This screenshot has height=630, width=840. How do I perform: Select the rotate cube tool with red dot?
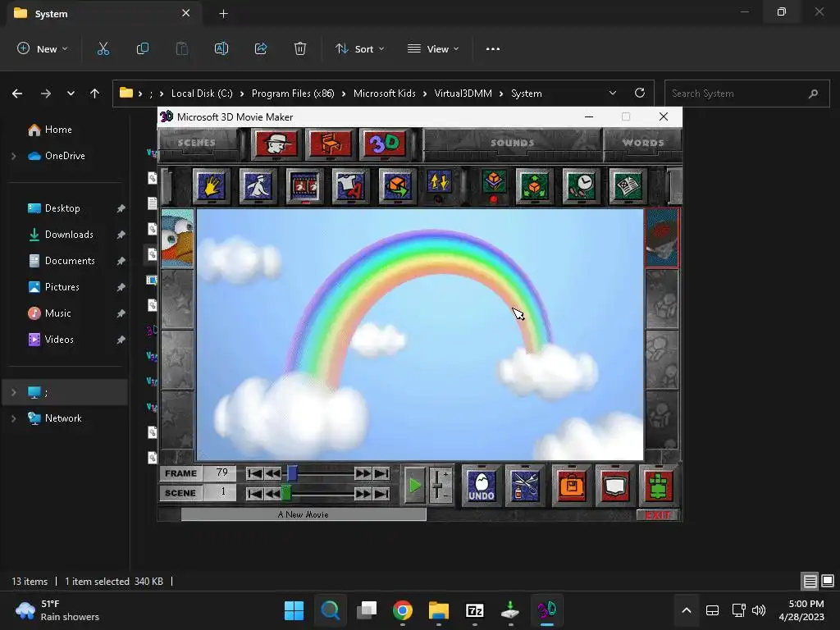point(494,185)
